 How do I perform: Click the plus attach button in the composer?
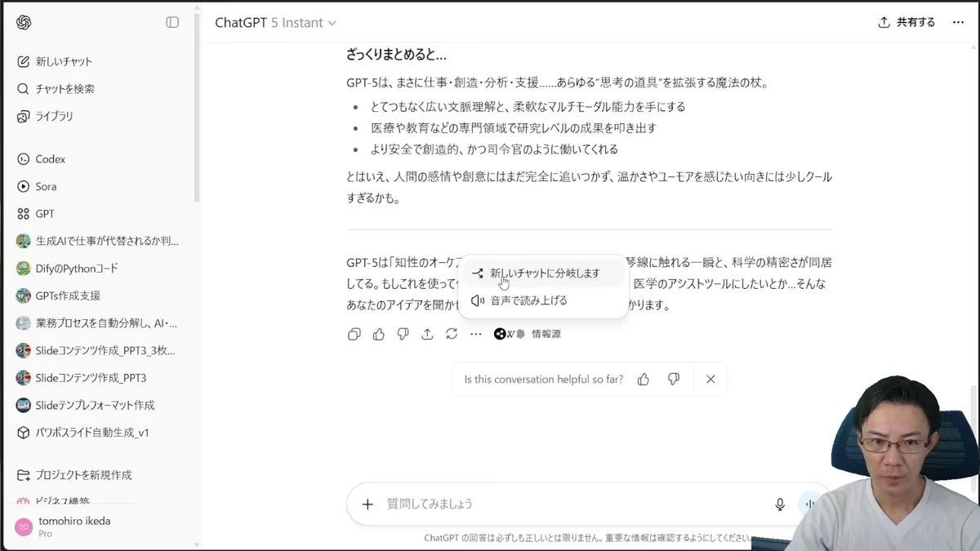(367, 504)
